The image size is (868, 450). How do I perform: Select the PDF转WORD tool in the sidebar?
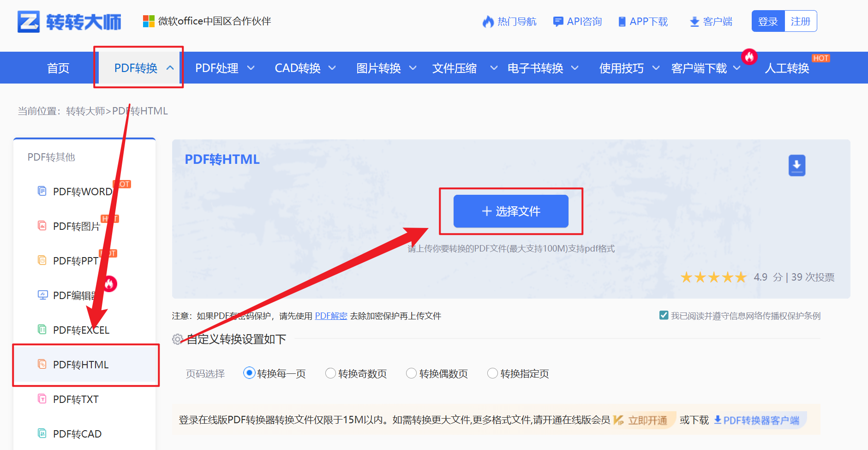(81, 191)
